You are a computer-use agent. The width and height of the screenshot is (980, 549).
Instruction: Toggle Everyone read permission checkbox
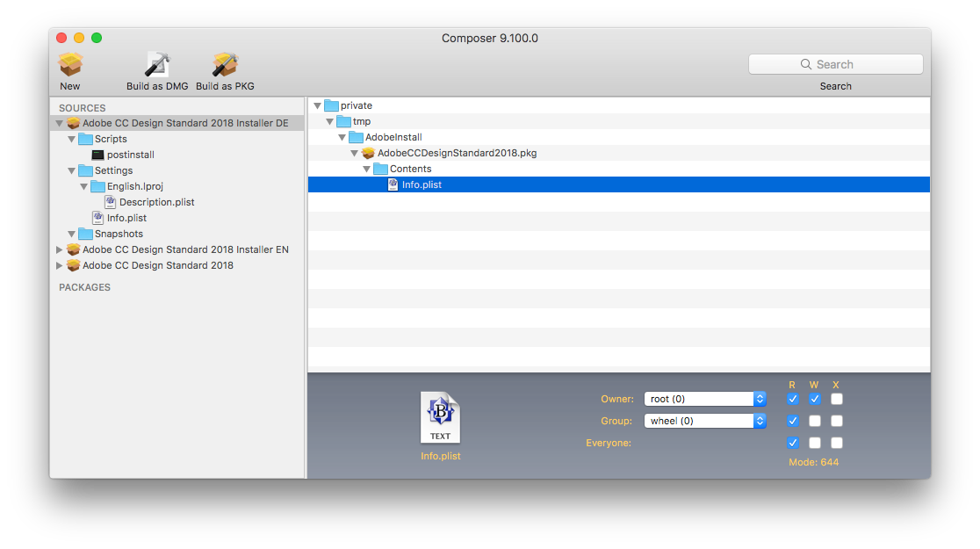click(x=792, y=443)
